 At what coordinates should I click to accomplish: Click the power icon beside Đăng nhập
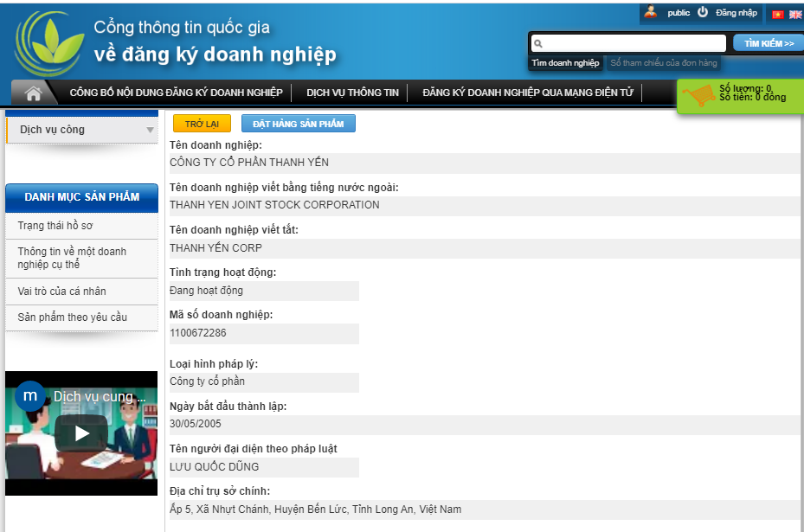tap(703, 13)
